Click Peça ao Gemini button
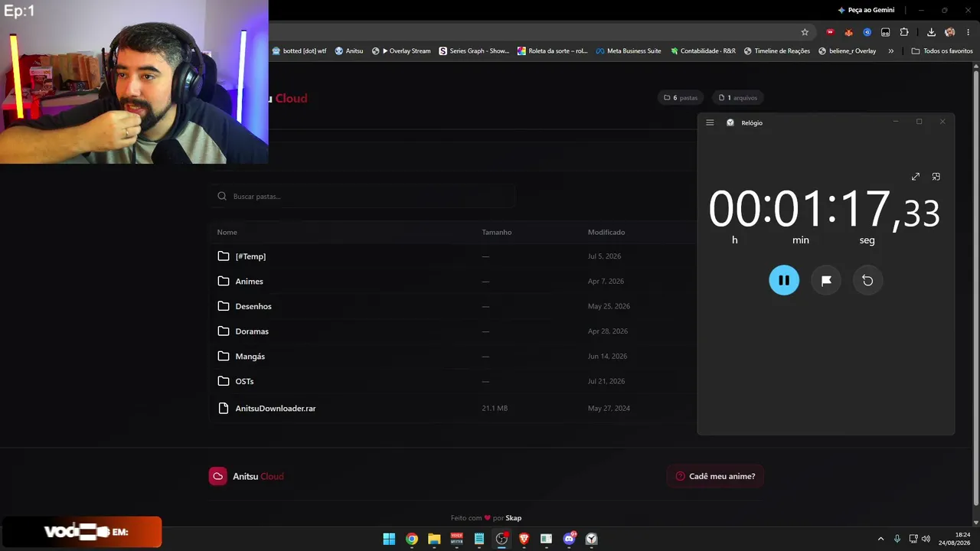Screen dimensions: 980x551 tap(866, 10)
